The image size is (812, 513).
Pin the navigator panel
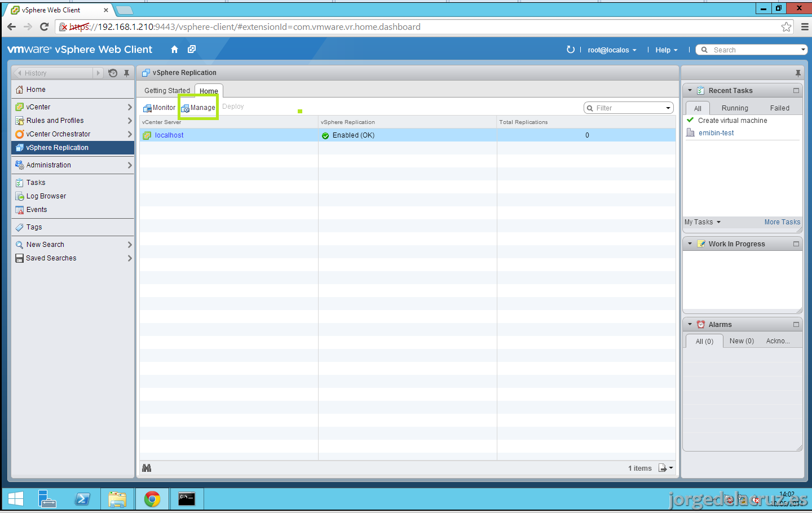tap(127, 73)
